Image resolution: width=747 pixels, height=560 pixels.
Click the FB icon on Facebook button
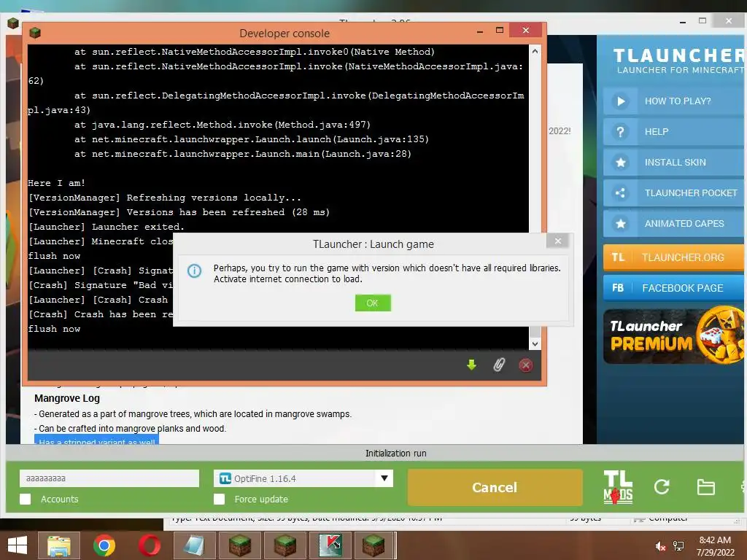tap(618, 287)
